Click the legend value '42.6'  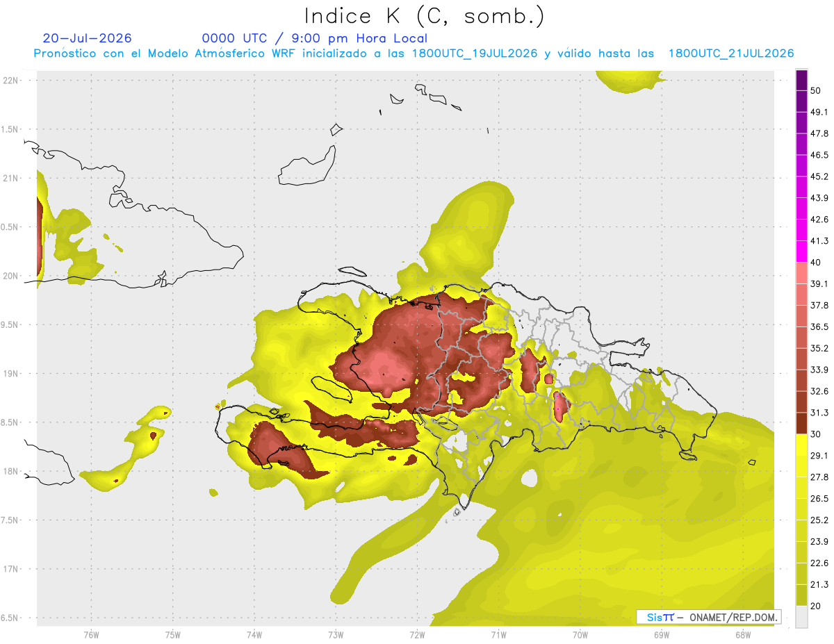pyautogui.click(x=819, y=220)
